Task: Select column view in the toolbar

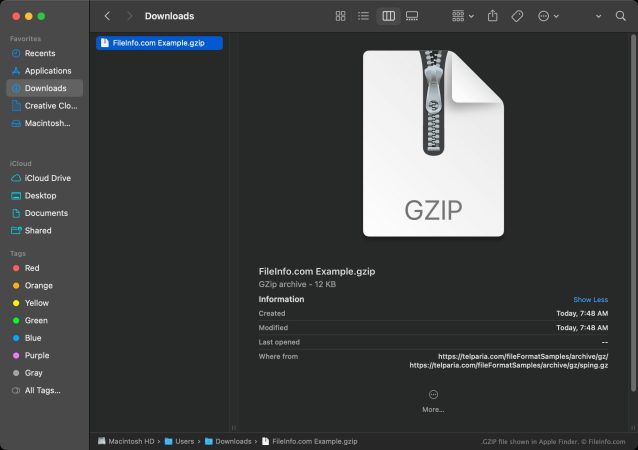Action: click(x=388, y=16)
